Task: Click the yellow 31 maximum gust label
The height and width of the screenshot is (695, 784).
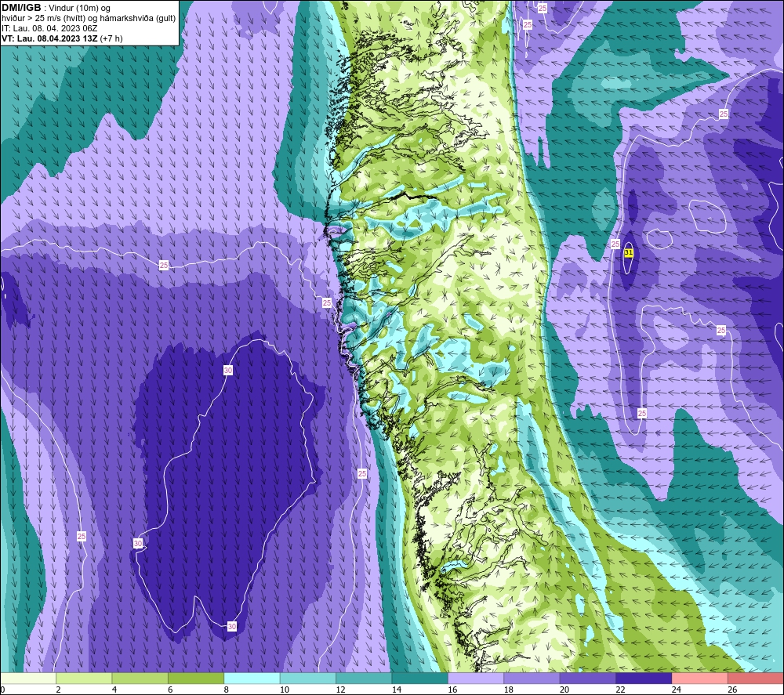Action: pos(629,253)
